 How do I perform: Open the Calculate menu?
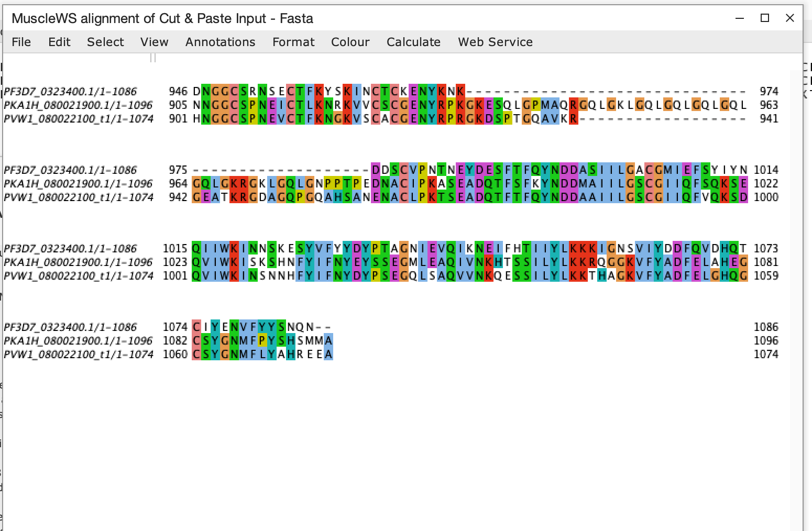413,42
